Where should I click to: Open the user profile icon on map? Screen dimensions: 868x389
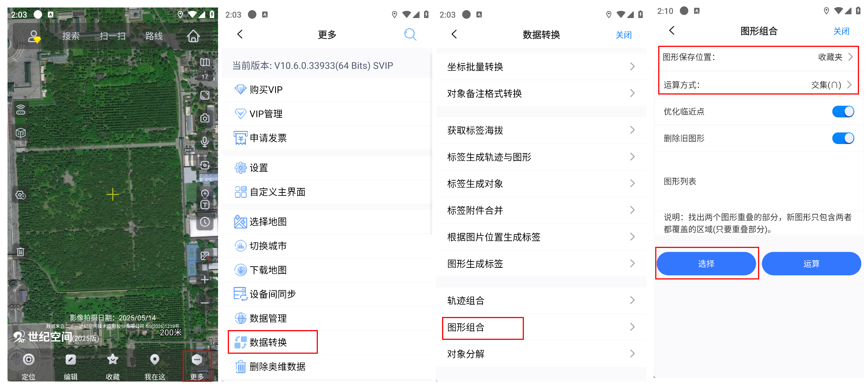coord(34,36)
